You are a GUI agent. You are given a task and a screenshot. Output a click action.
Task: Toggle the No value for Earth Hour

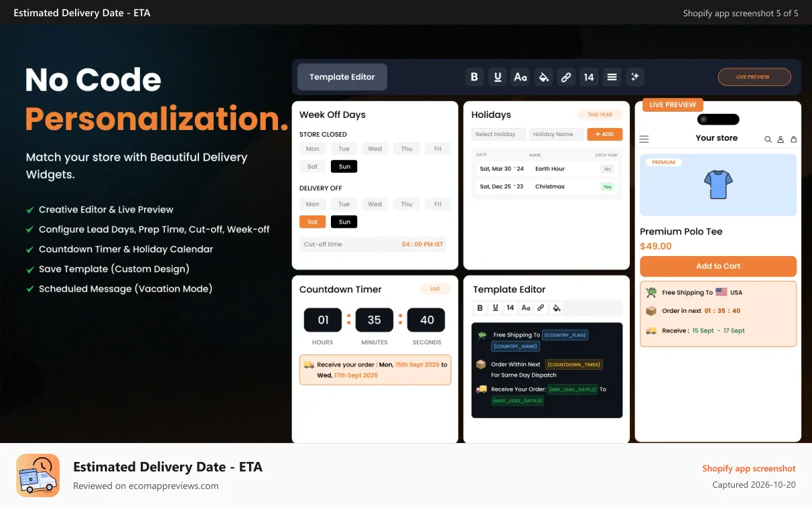(607, 169)
